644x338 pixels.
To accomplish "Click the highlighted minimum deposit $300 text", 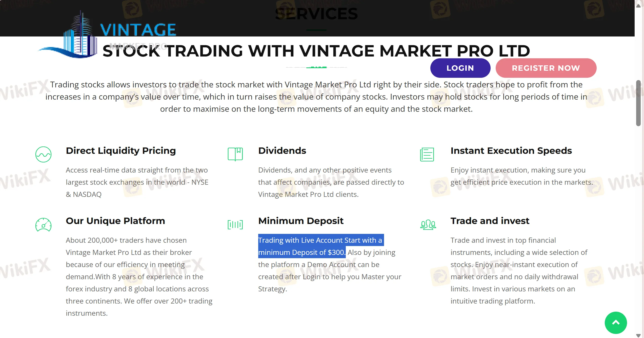I will click(x=301, y=252).
